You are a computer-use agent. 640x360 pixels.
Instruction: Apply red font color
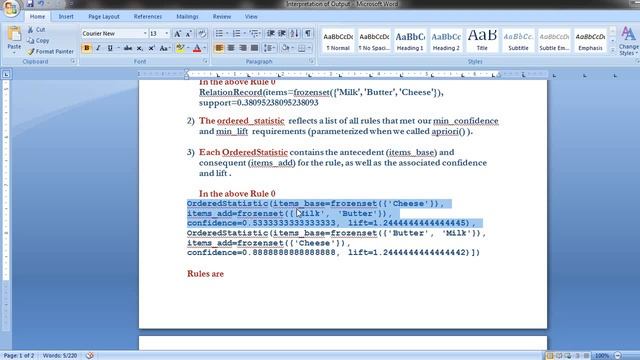(197, 48)
